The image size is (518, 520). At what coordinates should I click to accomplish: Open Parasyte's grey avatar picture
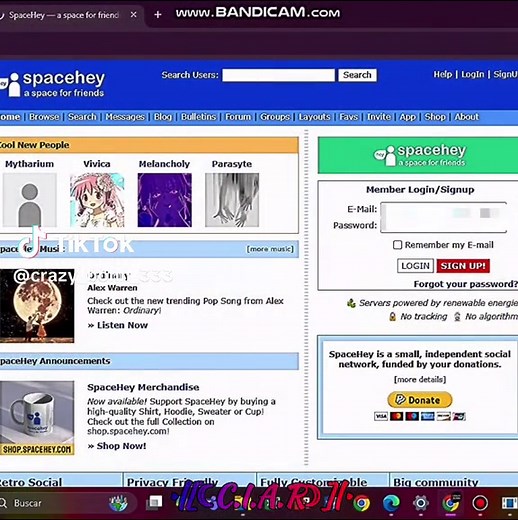coord(232,200)
